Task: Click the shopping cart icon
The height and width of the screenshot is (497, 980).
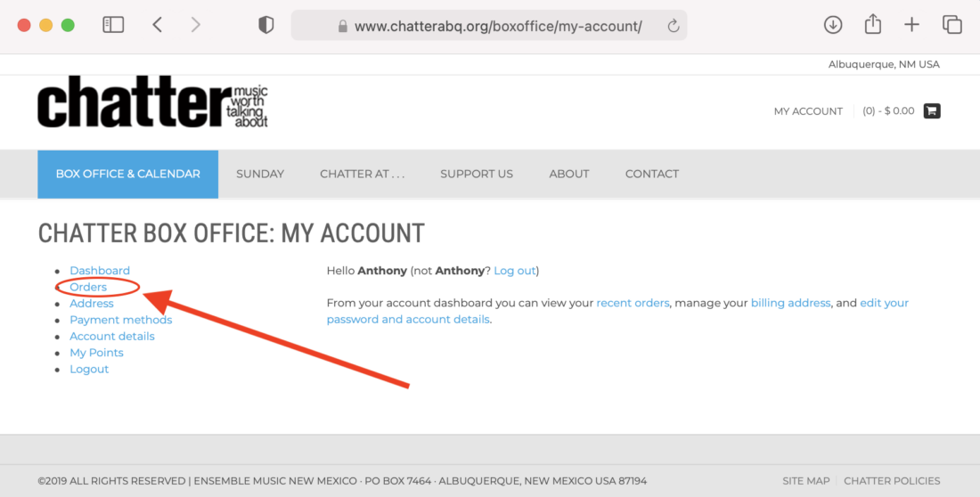Action: tap(932, 110)
